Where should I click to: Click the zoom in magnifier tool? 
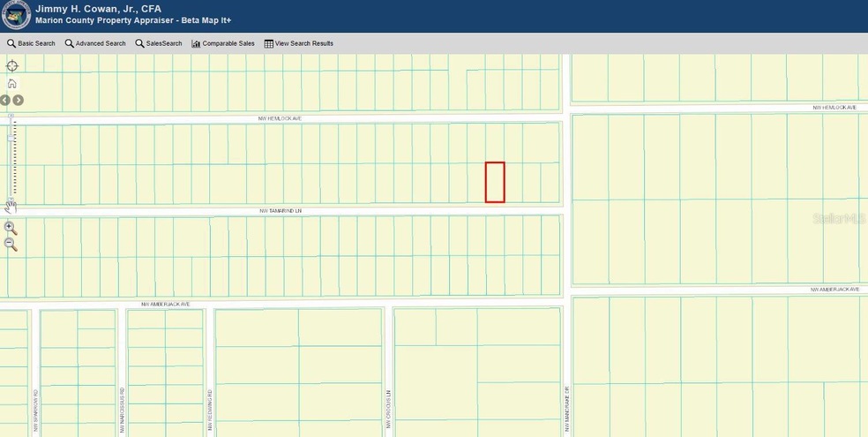(11, 228)
